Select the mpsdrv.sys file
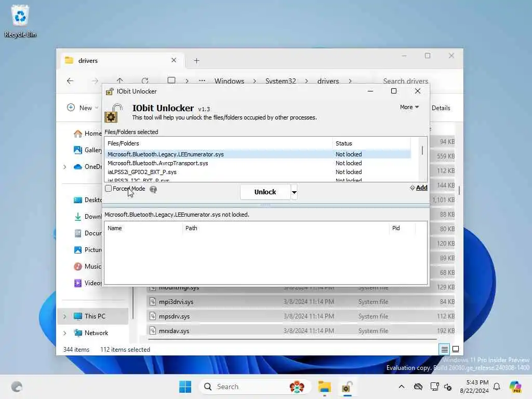This screenshot has height=399, width=532. pos(301,316)
